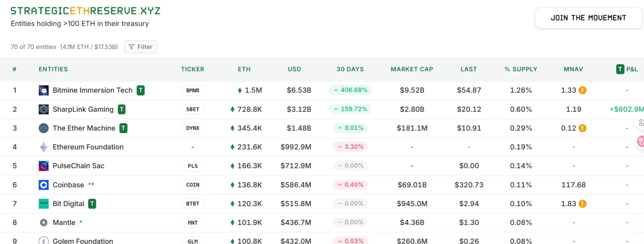Image resolution: width=644 pixels, height=244 pixels.
Task: Click the $69.01B market cap value
Action: coord(412,185)
